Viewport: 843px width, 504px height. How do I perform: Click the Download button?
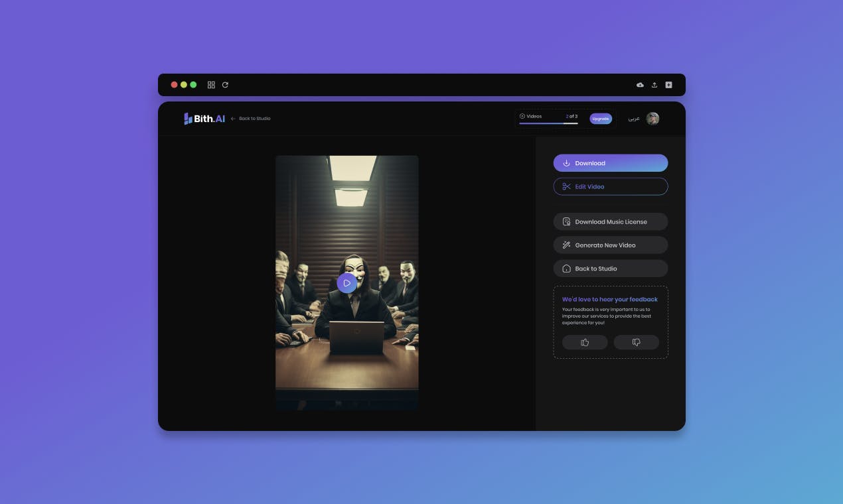611,163
